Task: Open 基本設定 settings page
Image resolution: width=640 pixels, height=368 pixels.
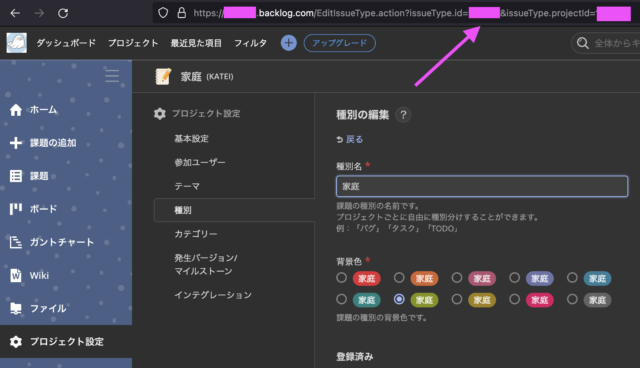Action: (x=191, y=139)
